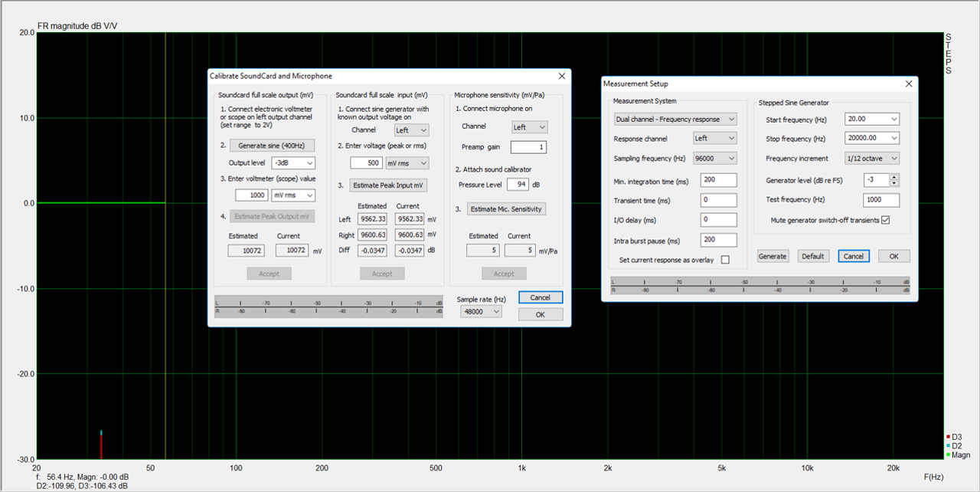Open soundcard input Channel Left dropdown
Viewport: 980px width, 492px height.
pyautogui.click(x=411, y=130)
